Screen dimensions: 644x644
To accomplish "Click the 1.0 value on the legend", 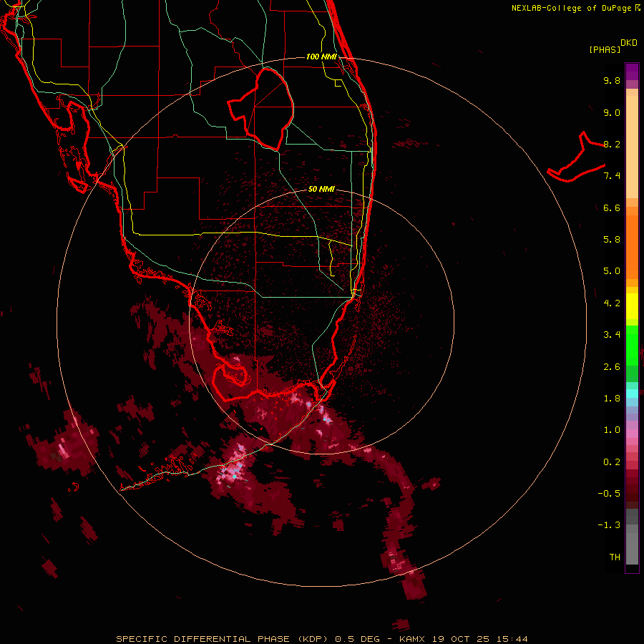I will click(612, 430).
